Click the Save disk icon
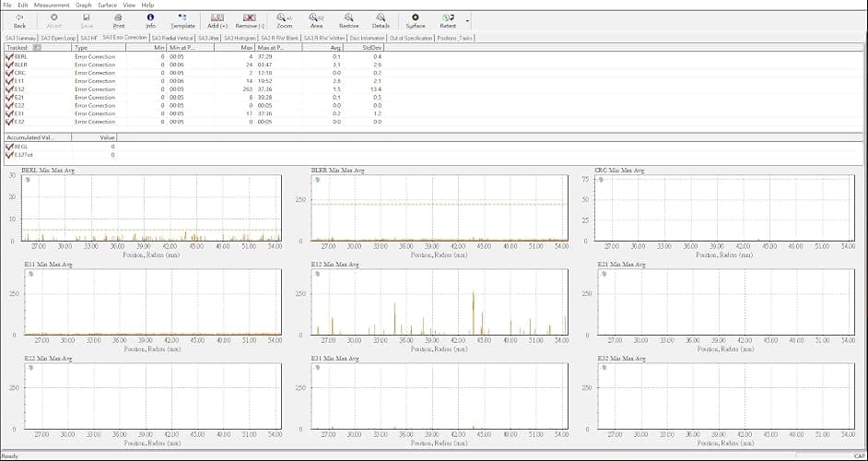 coord(87,18)
